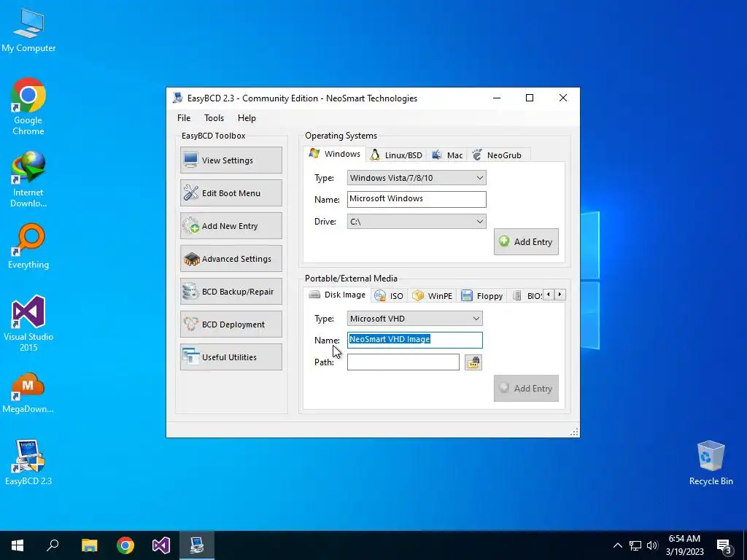
Task: Open Chrome from the taskbar
Action: coord(125,545)
